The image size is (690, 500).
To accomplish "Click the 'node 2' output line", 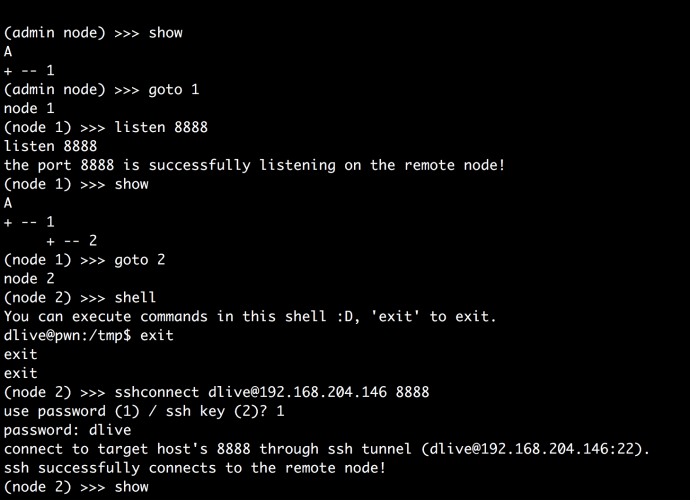I will (29, 279).
